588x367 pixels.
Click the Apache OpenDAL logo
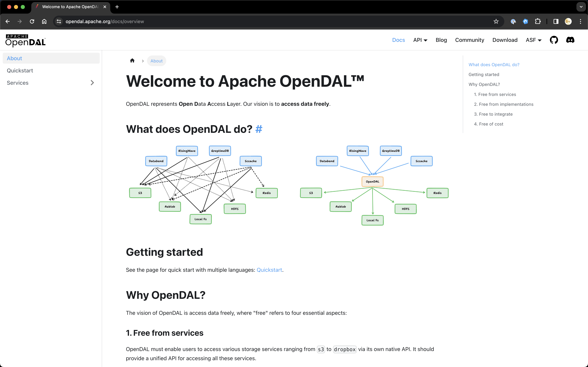pos(26,40)
